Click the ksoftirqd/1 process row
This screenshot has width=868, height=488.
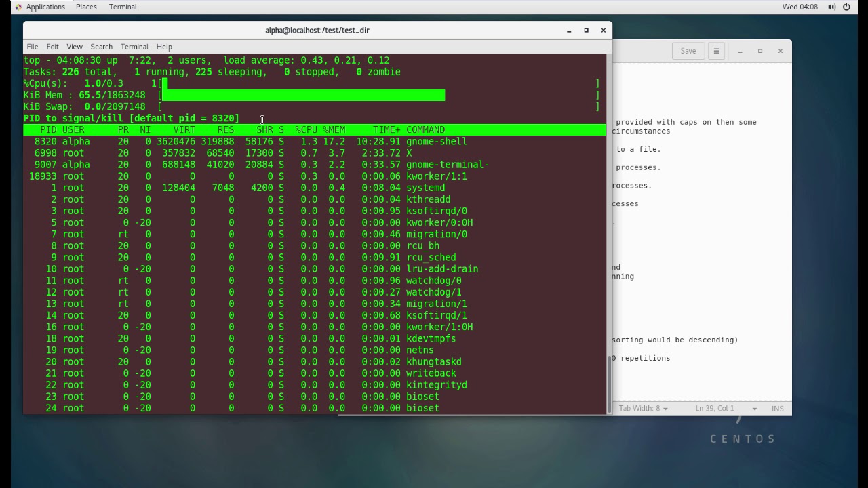(315, 314)
